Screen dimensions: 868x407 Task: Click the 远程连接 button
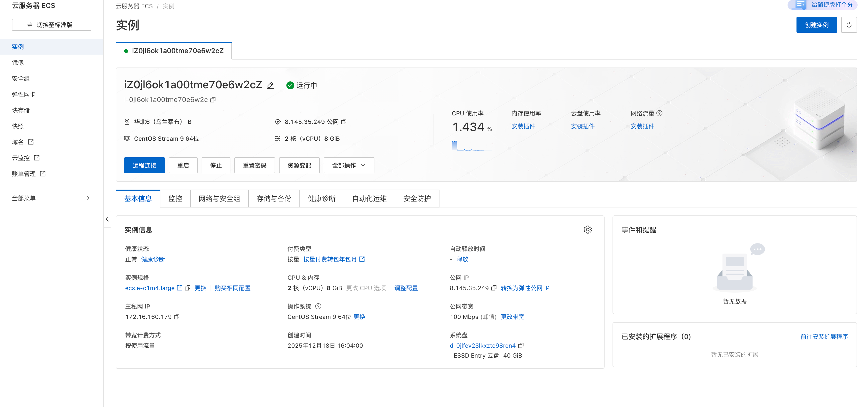[x=144, y=166]
